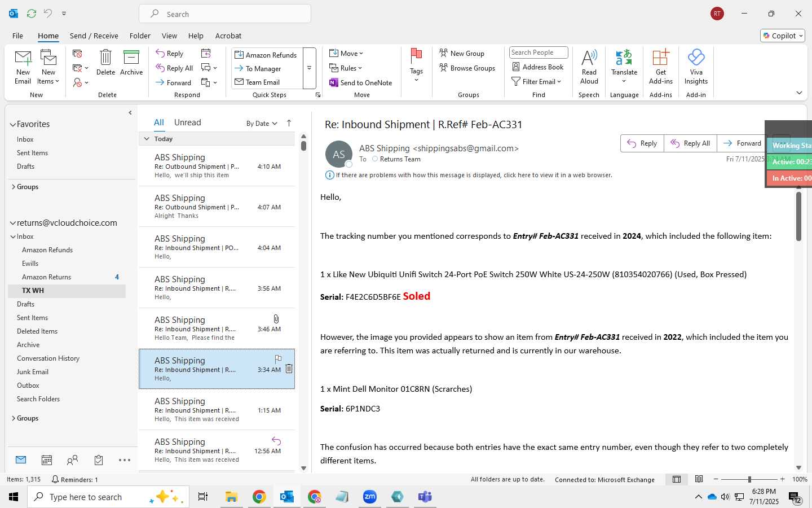
Task: Collapse the returns@vcloudchoice.com account
Action: [13, 223]
